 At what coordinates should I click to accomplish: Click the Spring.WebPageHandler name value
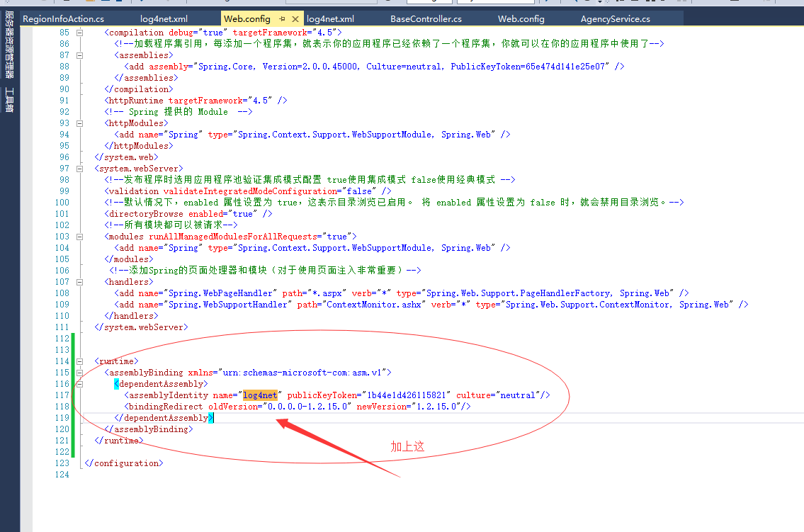coord(220,293)
